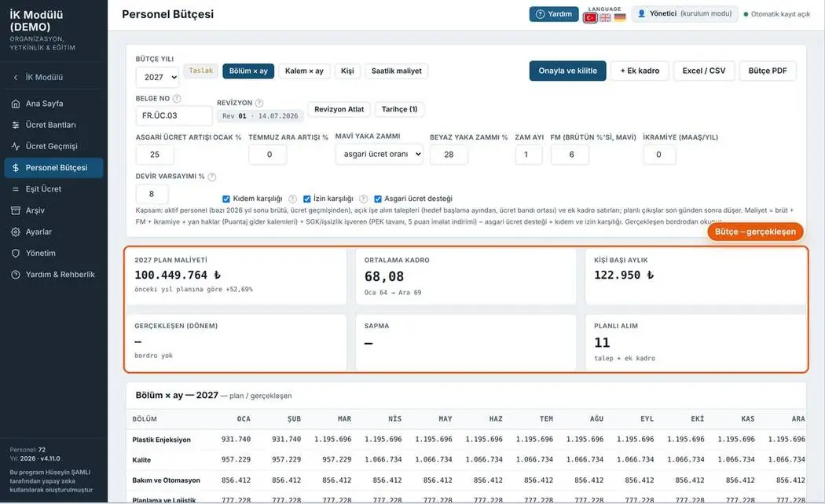825x504 pixels.
Task: Show the Devir Varsayımı help icon
Action: coord(212,177)
